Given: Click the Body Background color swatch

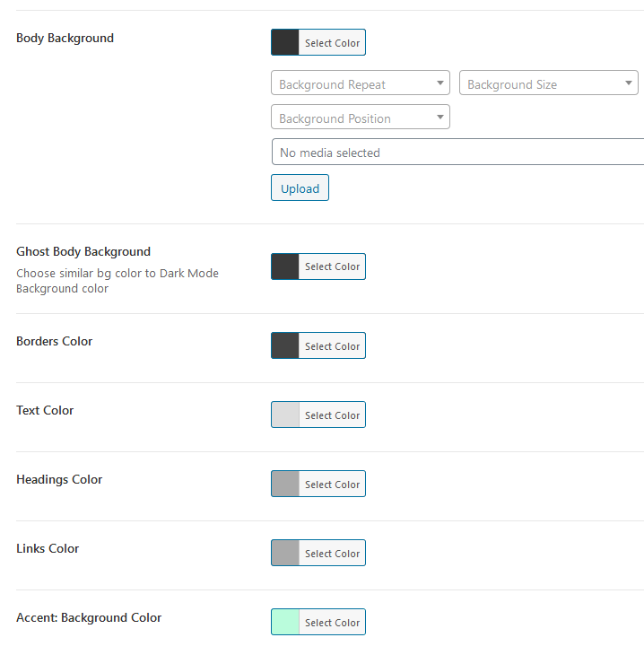Looking at the screenshot, I should click(285, 43).
